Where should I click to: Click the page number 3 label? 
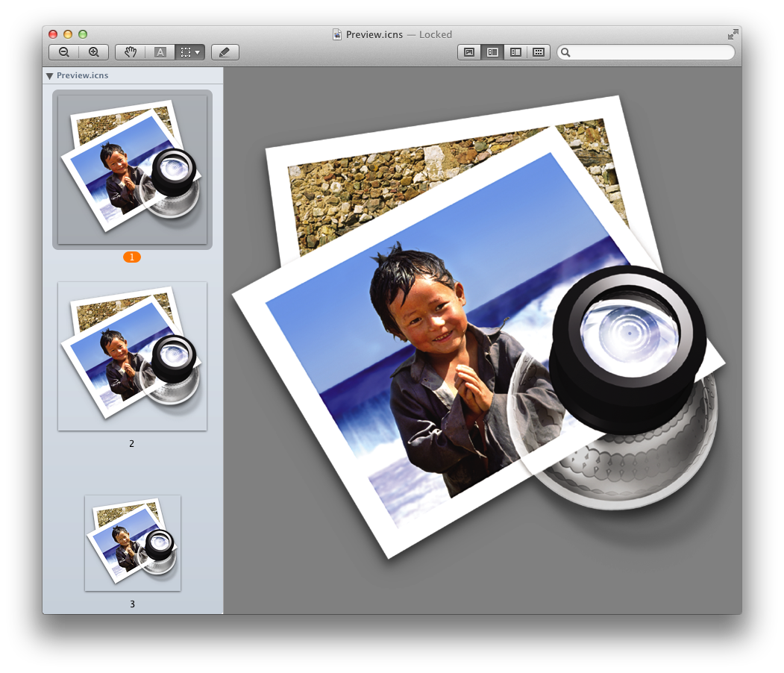pos(132,604)
